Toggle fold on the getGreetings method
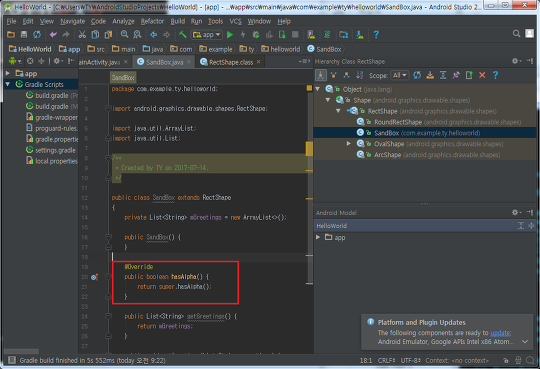This screenshot has width=540, height=369. coord(108,316)
